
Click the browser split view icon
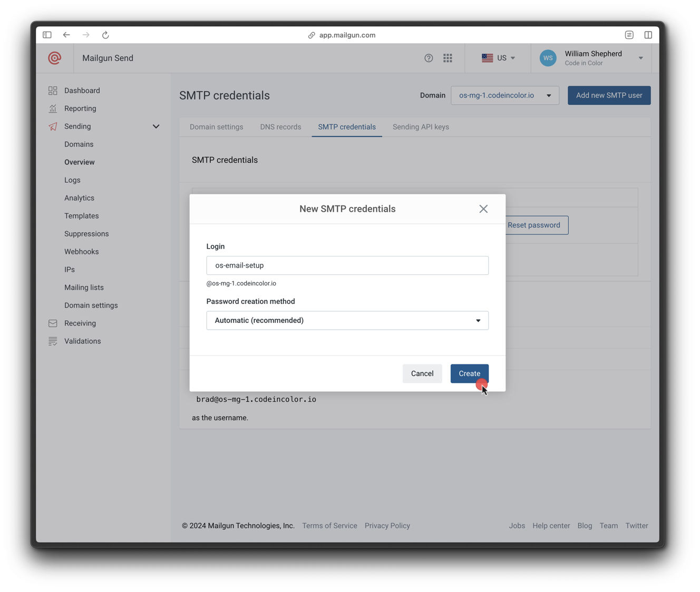pyautogui.click(x=648, y=35)
